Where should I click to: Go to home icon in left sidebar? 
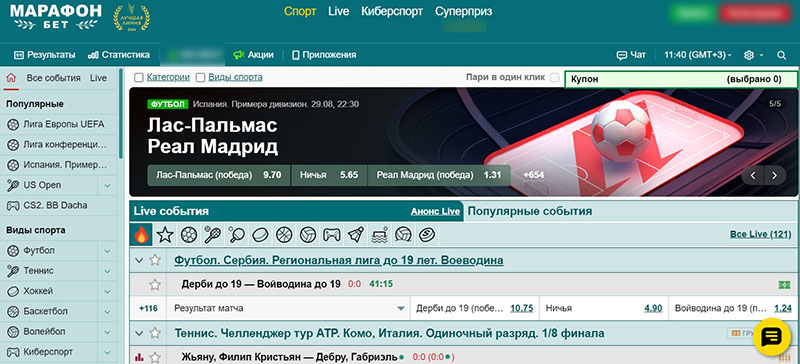(x=11, y=78)
